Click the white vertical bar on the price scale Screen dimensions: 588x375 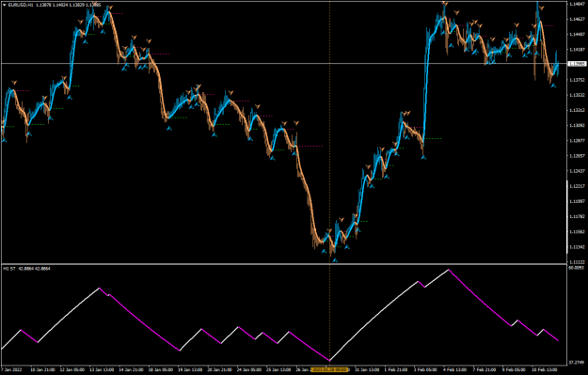(x=567, y=218)
